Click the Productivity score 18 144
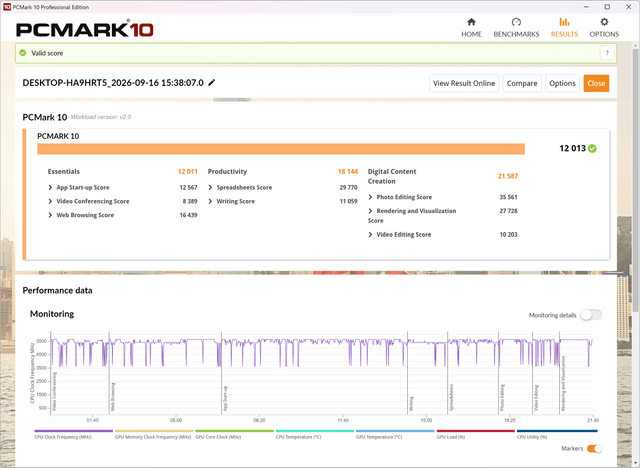Screen dimensions: 640x468 point(348,171)
